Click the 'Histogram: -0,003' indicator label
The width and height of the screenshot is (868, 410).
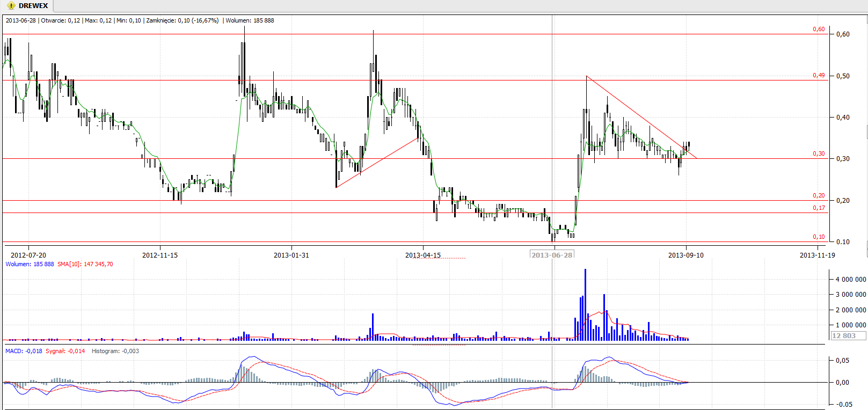pos(115,351)
